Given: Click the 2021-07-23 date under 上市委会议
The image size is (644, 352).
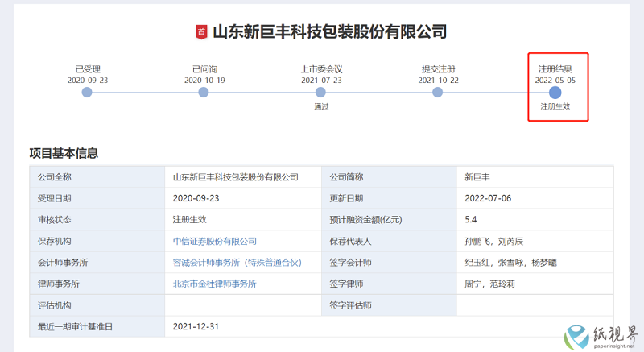Looking at the screenshot, I should tap(321, 80).
